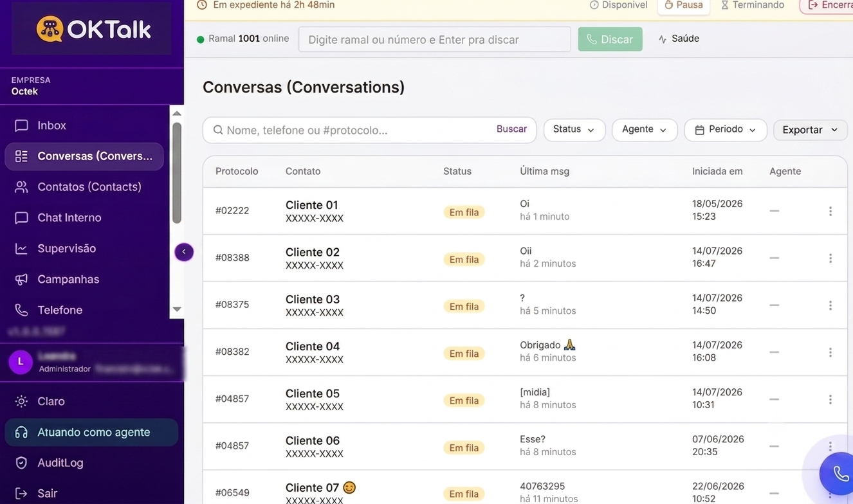Click the Empresa Octek label
This screenshot has height=504, width=853.
coord(31,85)
